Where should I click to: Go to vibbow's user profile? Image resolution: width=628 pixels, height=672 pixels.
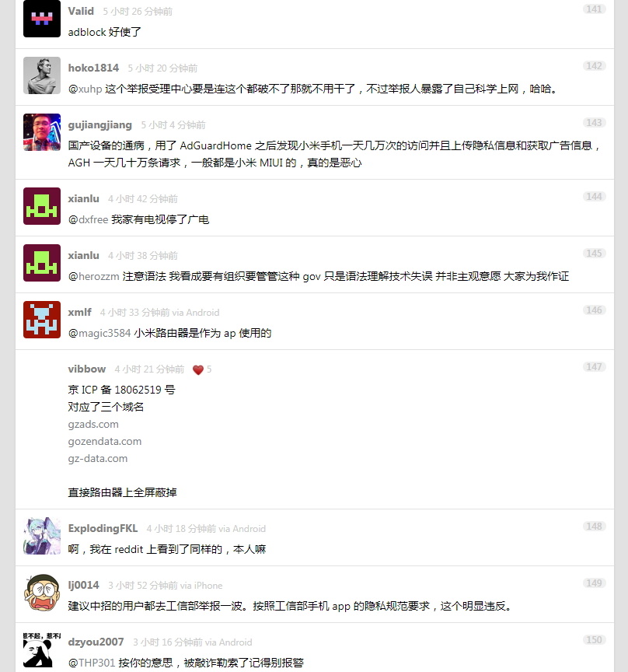tap(86, 369)
